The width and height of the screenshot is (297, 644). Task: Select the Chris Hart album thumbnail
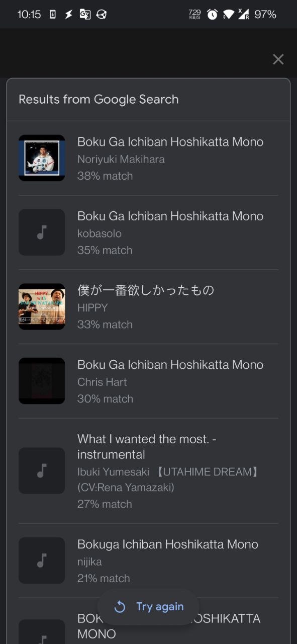[x=42, y=381]
